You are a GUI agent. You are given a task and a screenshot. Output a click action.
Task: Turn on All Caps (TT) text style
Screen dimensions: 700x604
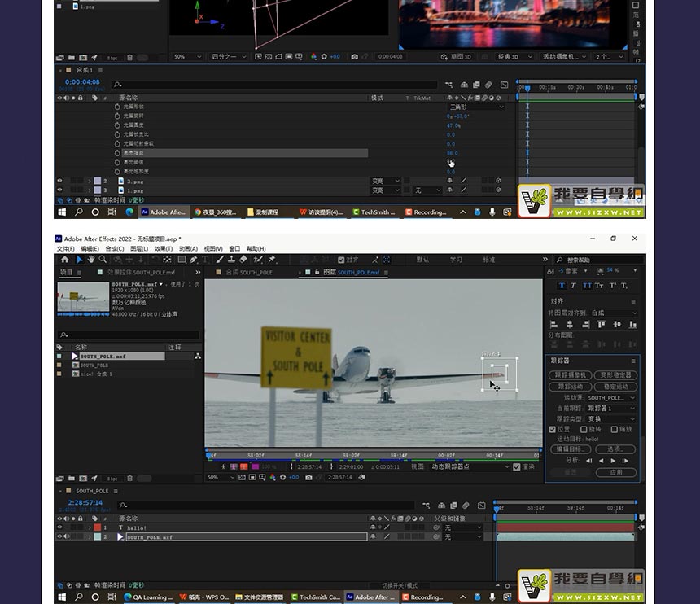(x=587, y=286)
